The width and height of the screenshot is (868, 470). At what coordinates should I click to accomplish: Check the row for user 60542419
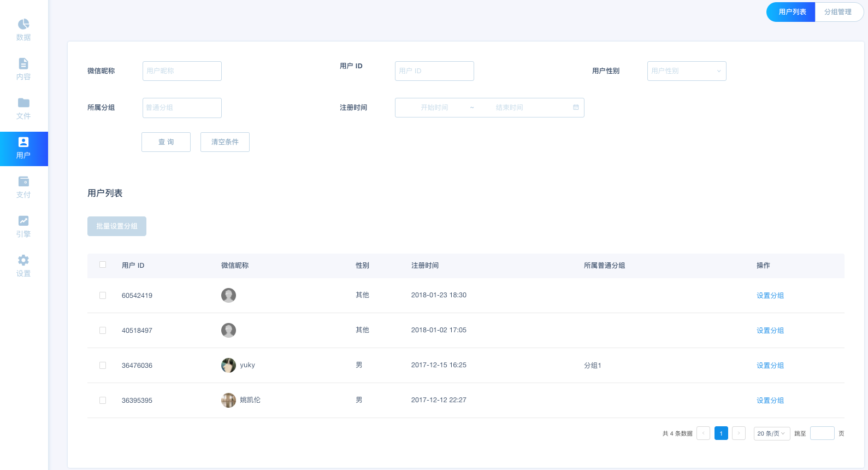click(103, 296)
